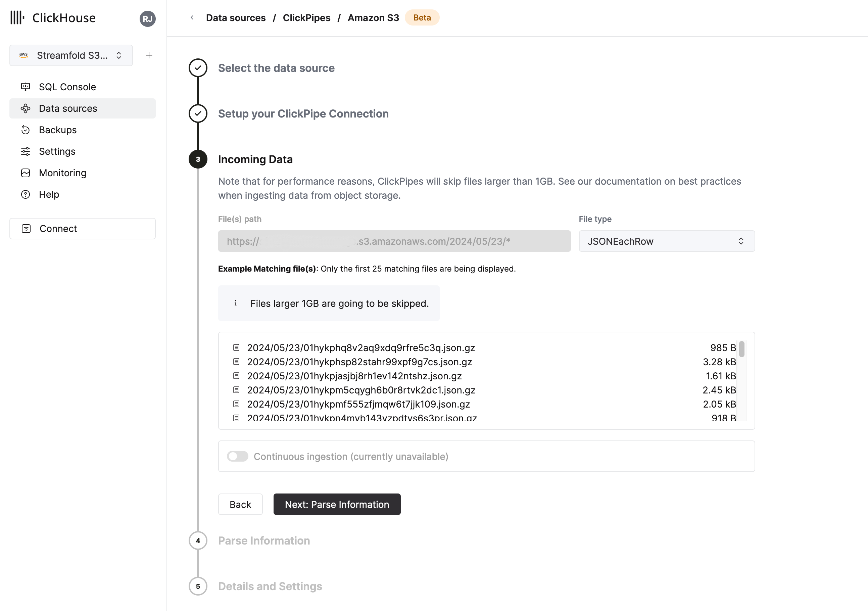
Task: Click the Select the data source step
Action: pos(276,68)
